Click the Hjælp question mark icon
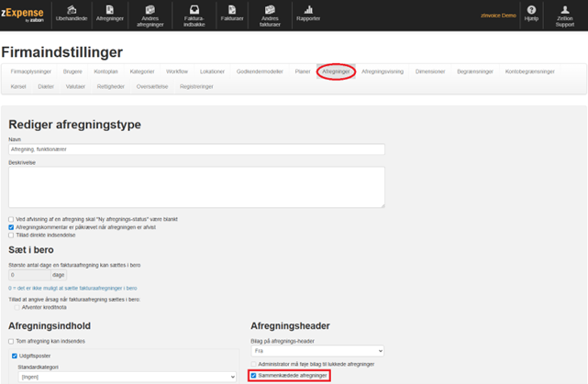The image size is (588, 384). point(531,13)
